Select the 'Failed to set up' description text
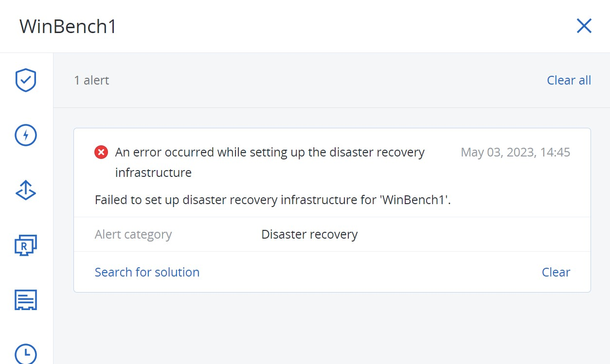The width and height of the screenshot is (610, 364). coord(273,200)
